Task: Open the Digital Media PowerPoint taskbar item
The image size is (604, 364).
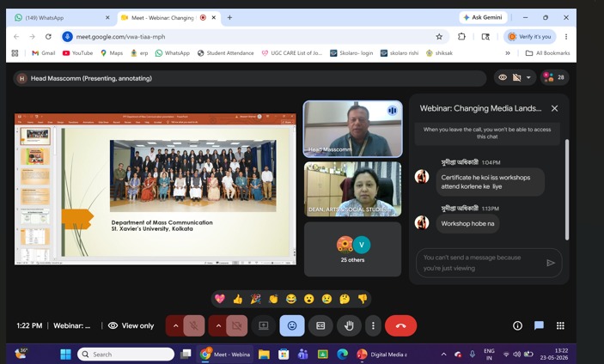Action: [381, 354]
